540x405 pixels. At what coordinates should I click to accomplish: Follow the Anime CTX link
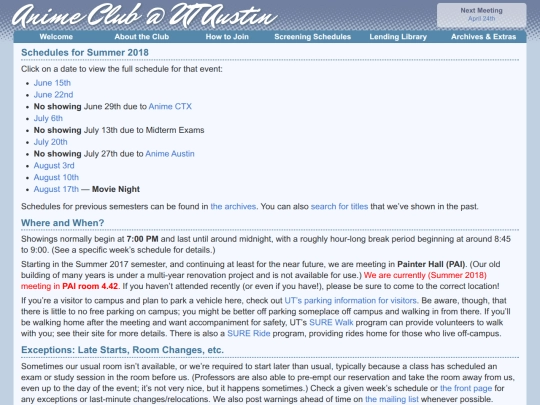tap(170, 106)
